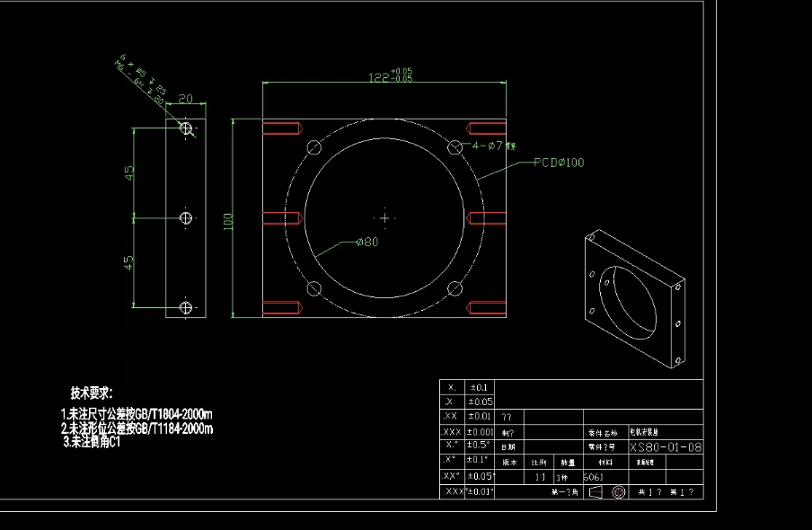Click the red concentric circles projection symbol
The height and width of the screenshot is (530, 812).
pos(618,492)
